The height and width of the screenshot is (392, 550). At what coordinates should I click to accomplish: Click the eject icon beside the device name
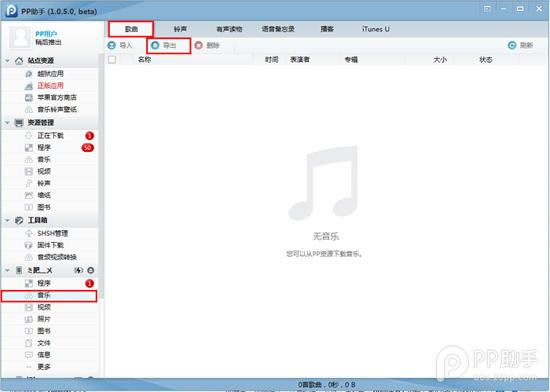90,270
